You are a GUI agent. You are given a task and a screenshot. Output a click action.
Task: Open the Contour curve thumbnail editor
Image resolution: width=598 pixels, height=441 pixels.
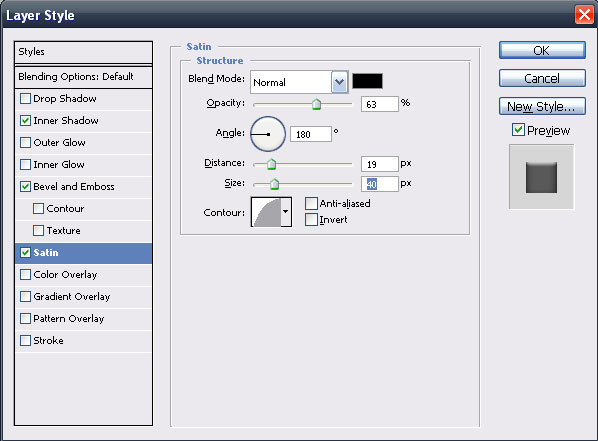click(x=266, y=212)
